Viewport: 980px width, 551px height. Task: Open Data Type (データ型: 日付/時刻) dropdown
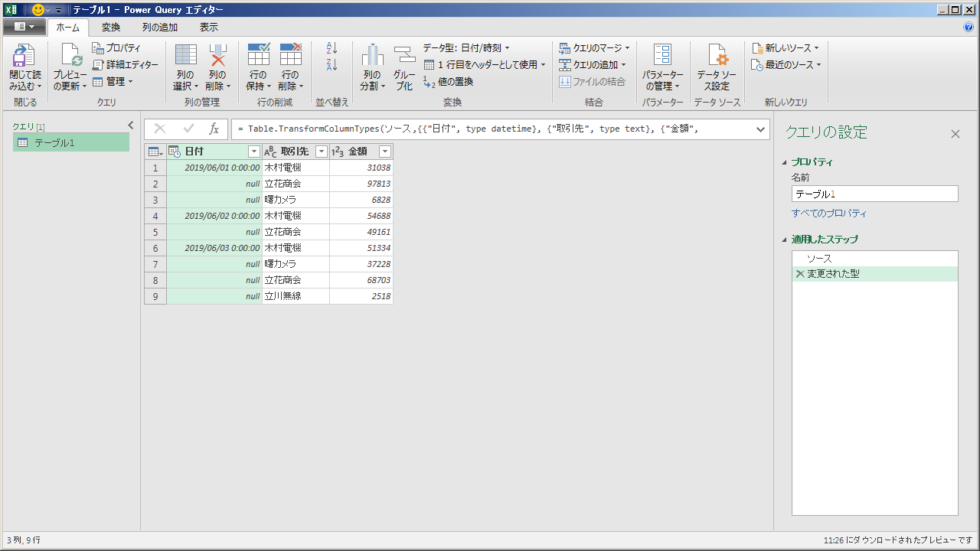coord(466,48)
